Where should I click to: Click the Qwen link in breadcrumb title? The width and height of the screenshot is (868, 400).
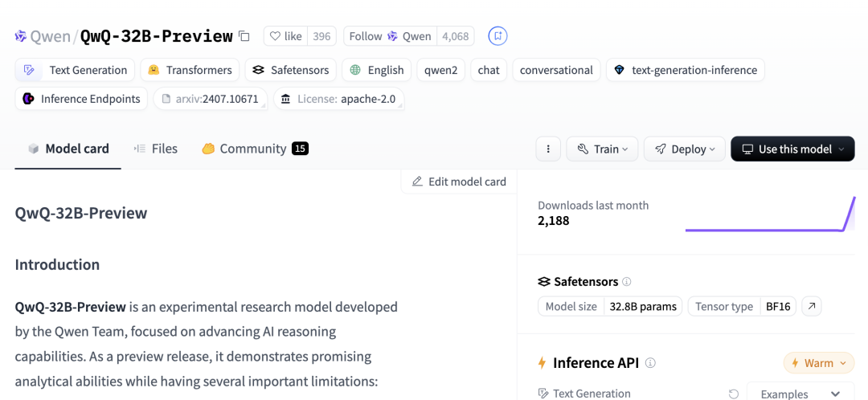[51, 36]
